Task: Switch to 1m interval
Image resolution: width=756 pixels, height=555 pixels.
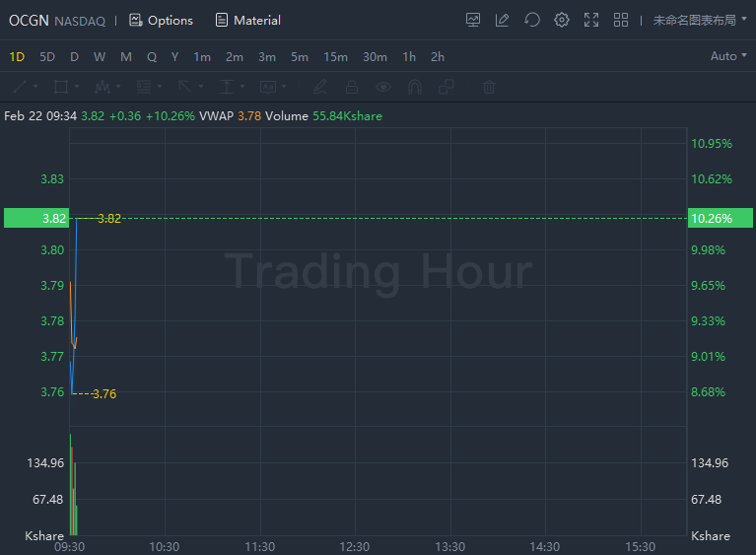Action: pos(202,57)
